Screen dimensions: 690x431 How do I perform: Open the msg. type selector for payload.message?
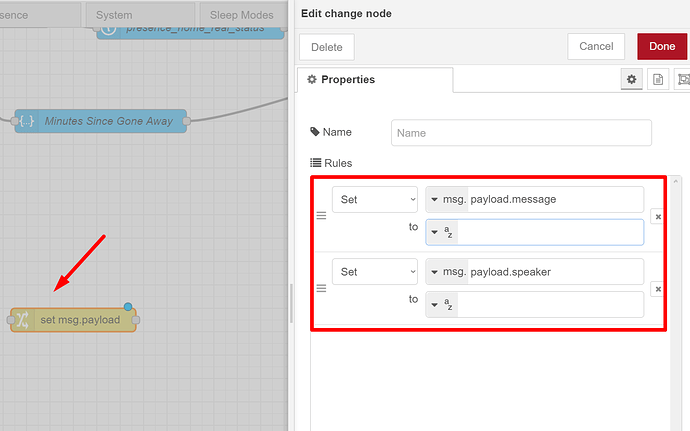click(446, 200)
